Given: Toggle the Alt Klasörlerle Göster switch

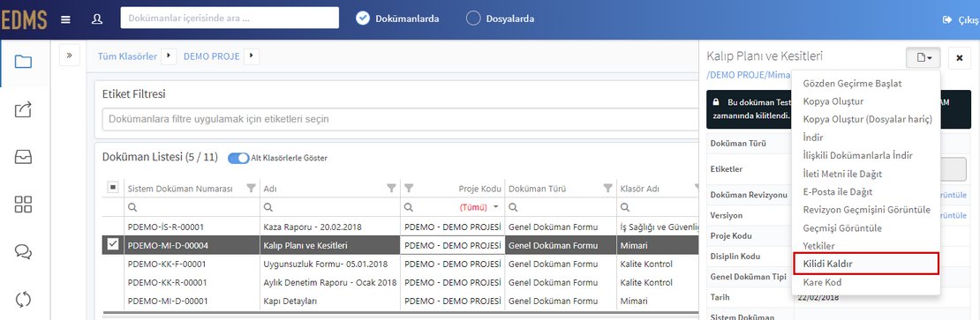Looking at the screenshot, I should 238,158.
